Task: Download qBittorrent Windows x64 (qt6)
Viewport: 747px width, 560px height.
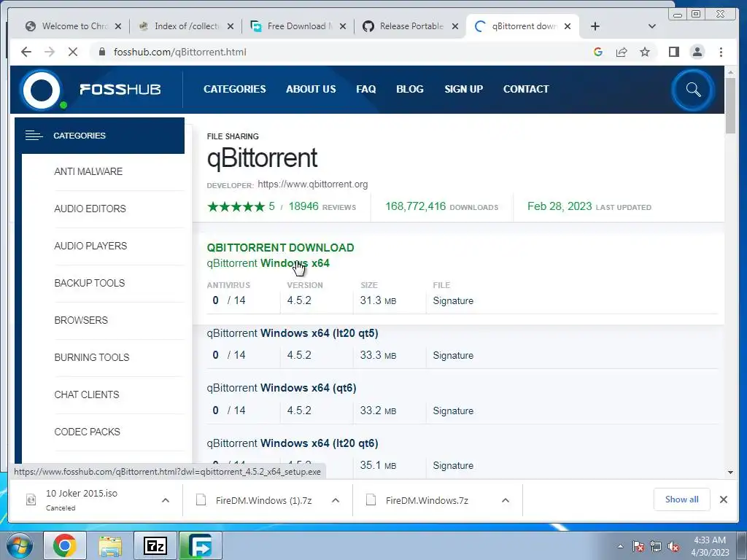Action: click(282, 388)
